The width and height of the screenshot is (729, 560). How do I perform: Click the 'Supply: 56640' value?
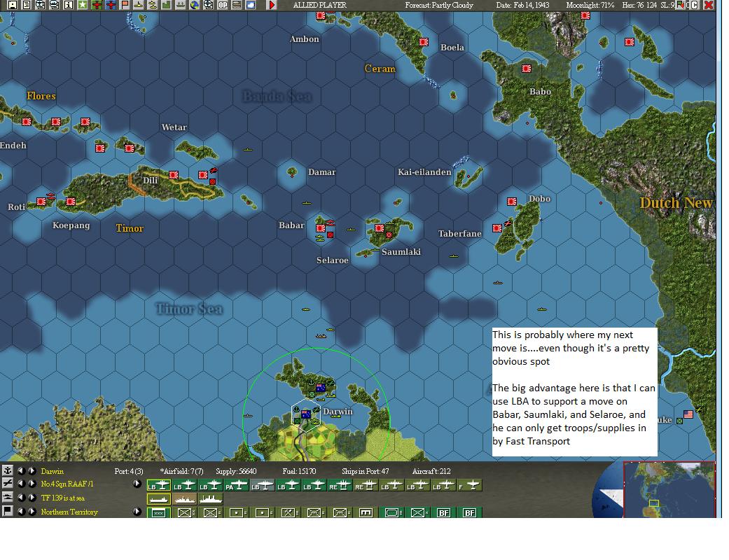coord(236,471)
